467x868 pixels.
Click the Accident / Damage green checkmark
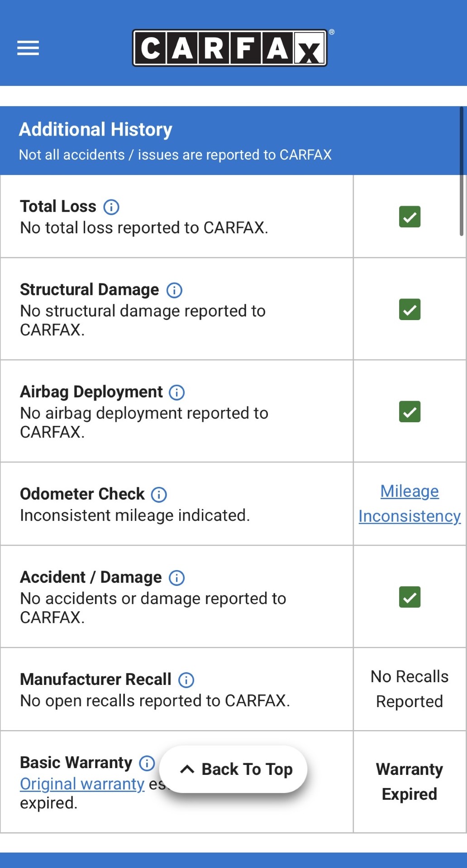pos(410,597)
